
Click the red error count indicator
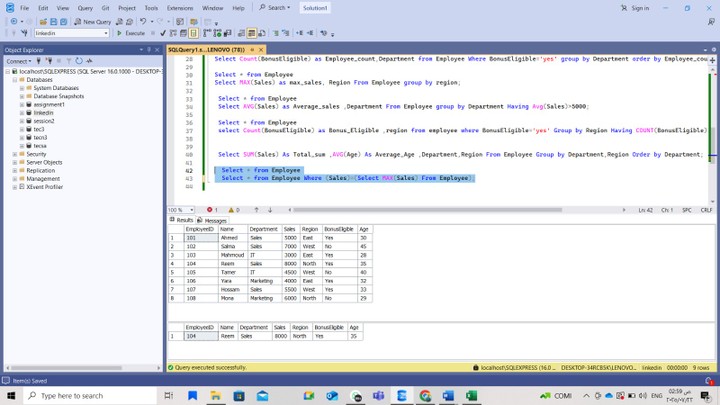pos(211,210)
